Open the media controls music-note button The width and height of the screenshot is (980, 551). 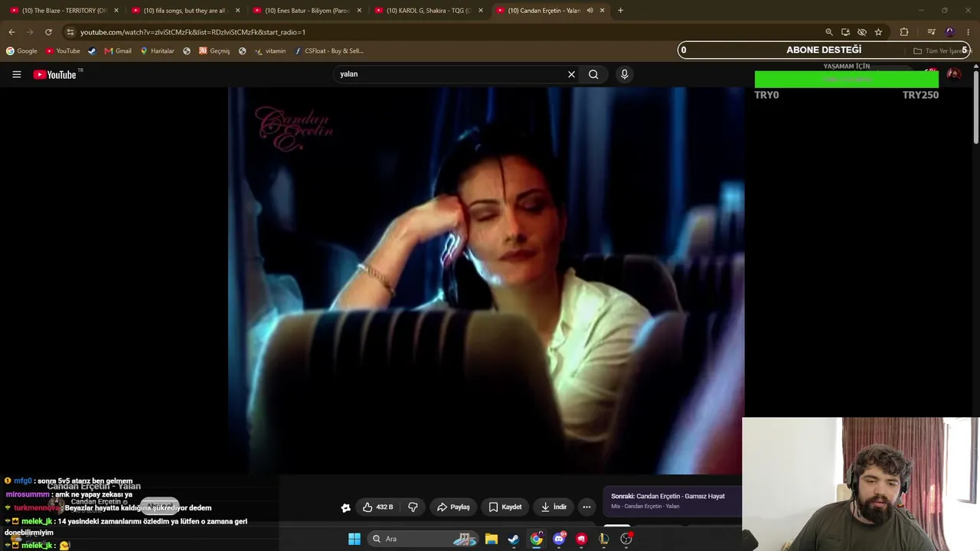931,32
